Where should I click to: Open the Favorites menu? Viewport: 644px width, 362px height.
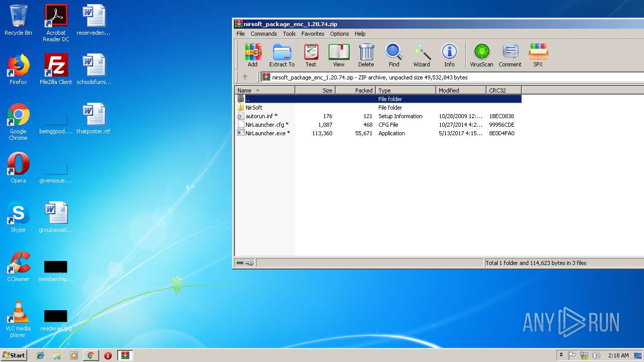pos(312,34)
